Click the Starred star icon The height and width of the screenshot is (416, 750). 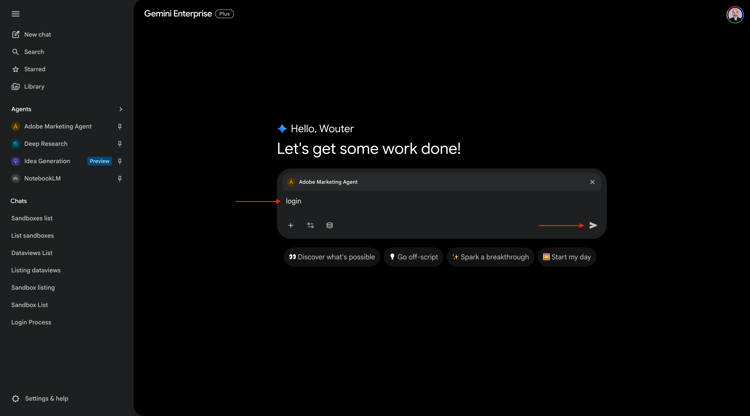point(15,69)
